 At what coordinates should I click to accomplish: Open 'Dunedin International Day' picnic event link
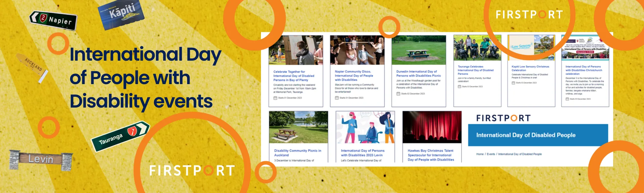click(x=419, y=74)
